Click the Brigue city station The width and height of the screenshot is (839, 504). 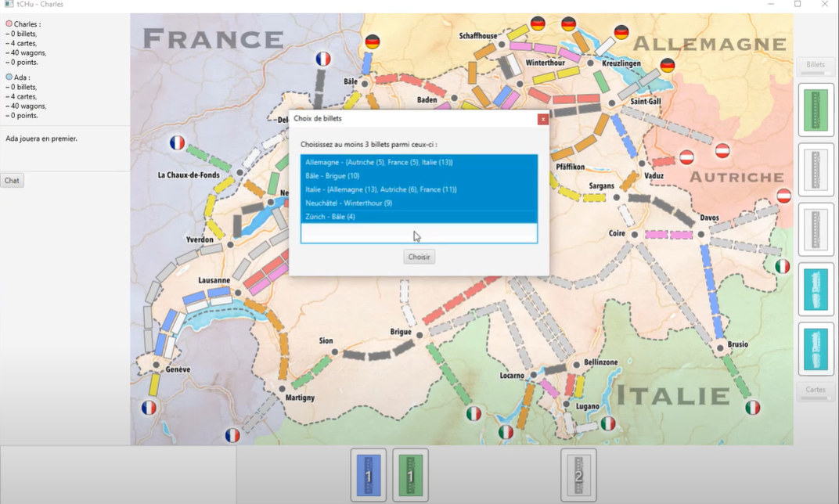click(x=419, y=336)
